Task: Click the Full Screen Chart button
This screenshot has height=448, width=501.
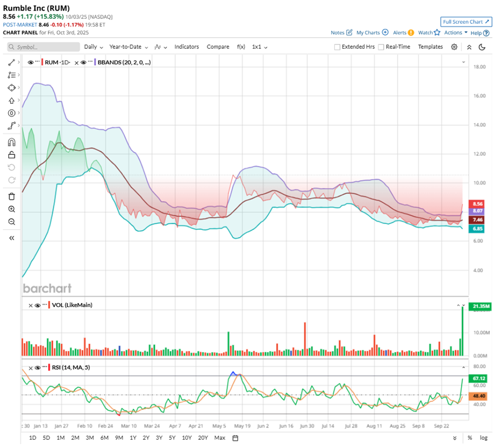Action: point(466,22)
